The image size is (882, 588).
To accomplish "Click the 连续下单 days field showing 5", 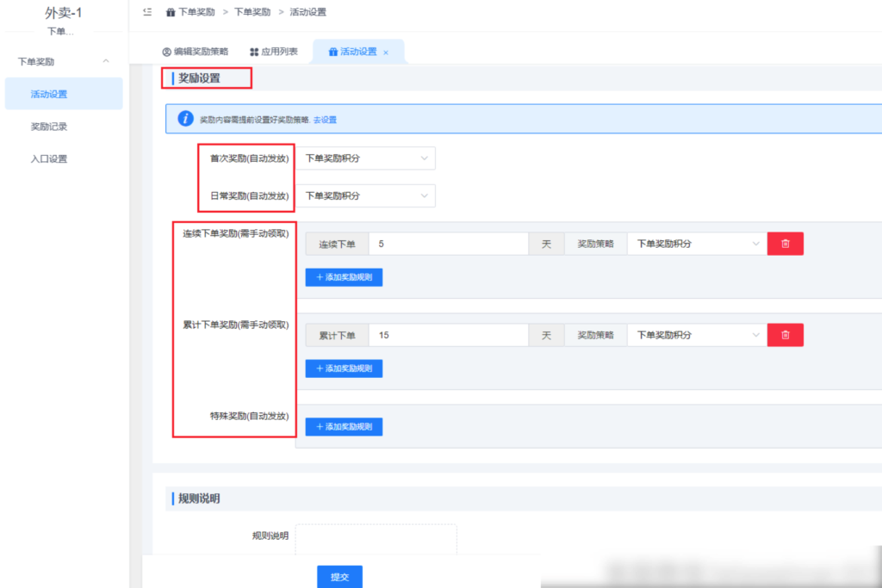I will pos(448,243).
